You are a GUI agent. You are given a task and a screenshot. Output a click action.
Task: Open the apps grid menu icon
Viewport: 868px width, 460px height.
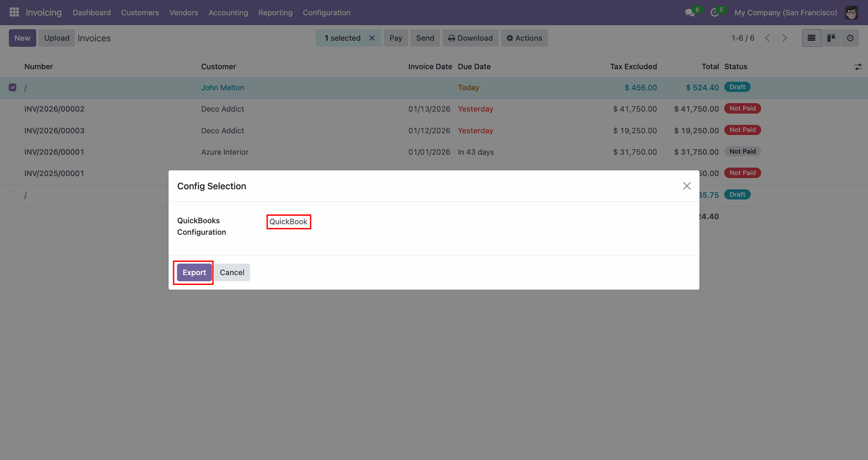point(14,12)
